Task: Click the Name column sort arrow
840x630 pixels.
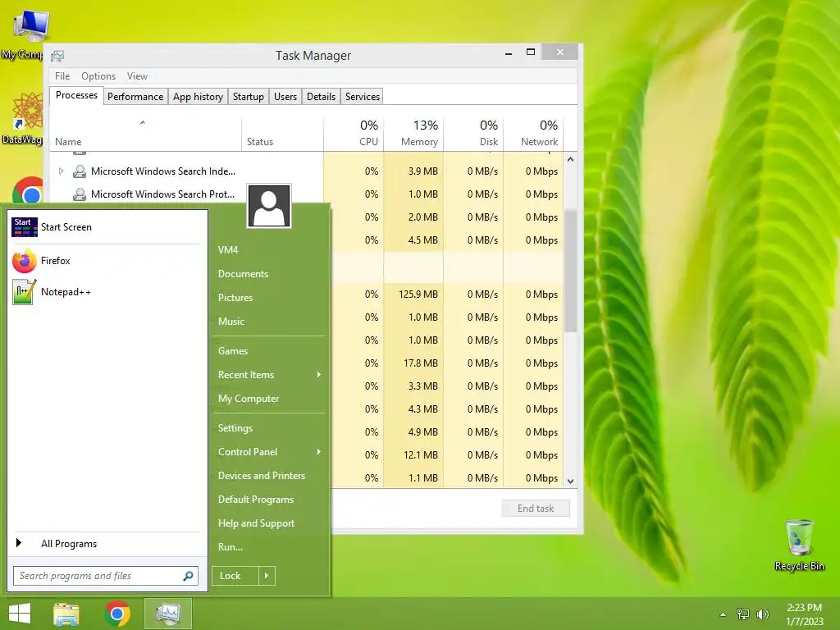Action: point(143,123)
